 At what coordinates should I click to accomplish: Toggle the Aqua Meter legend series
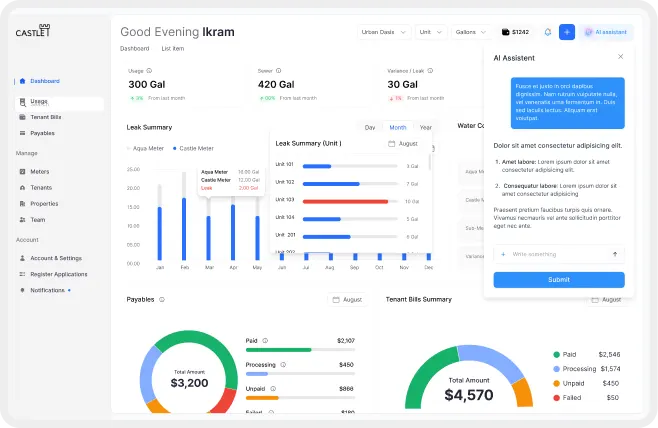(x=145, y=148)
